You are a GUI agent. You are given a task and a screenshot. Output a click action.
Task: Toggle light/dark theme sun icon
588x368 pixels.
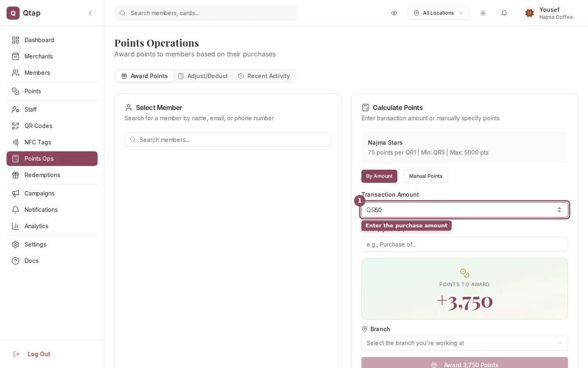(x=483, y=13)
